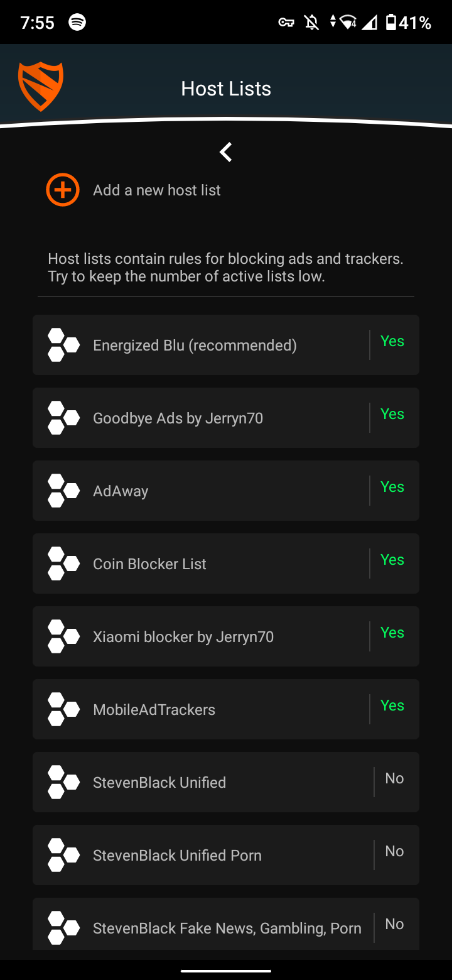Open Goodbye Ads by Jerryn70 entry
The height and width of the screenshot is (980, 452).
point(226,418)
